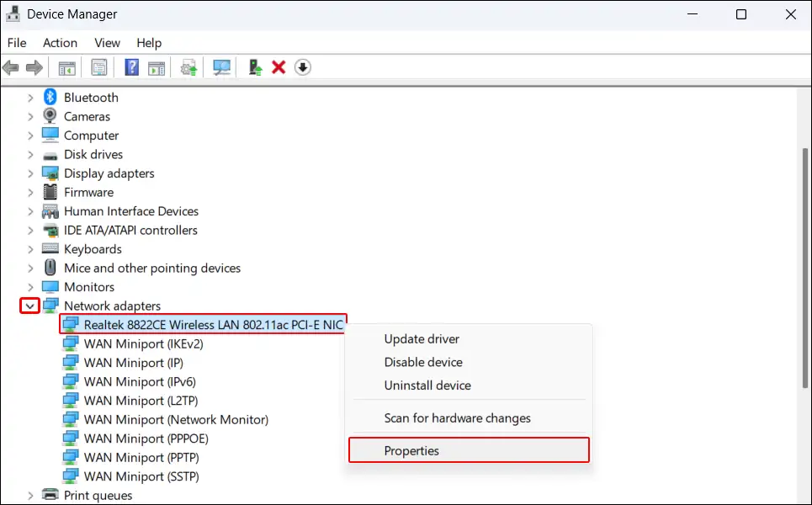Maximize the Device Manager window

click(x=741, y=14)
